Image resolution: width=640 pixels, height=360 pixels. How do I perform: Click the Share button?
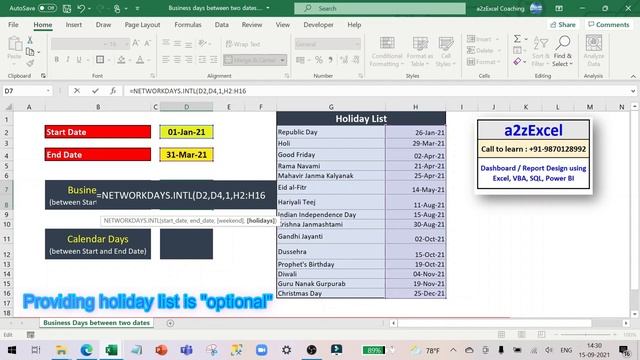click(x=563, y=25)
